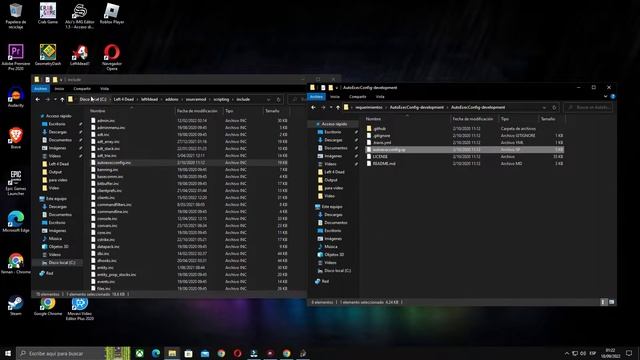Open the Recycle Bin desktop icon
Image resolution: width=640 pixels, height=360 pixels.
(16, 16)
